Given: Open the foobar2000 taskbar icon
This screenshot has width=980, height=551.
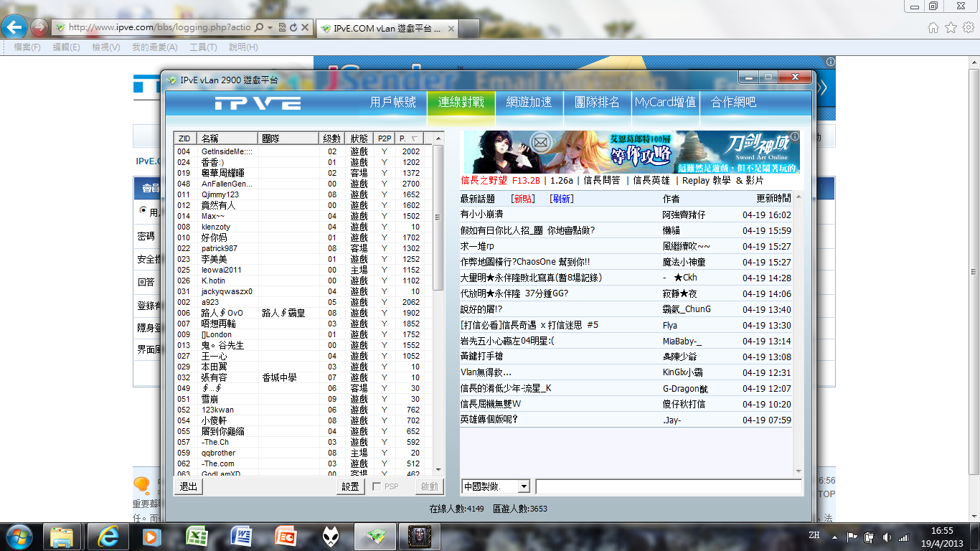Looking at the screenshot, I should (330, 536).
